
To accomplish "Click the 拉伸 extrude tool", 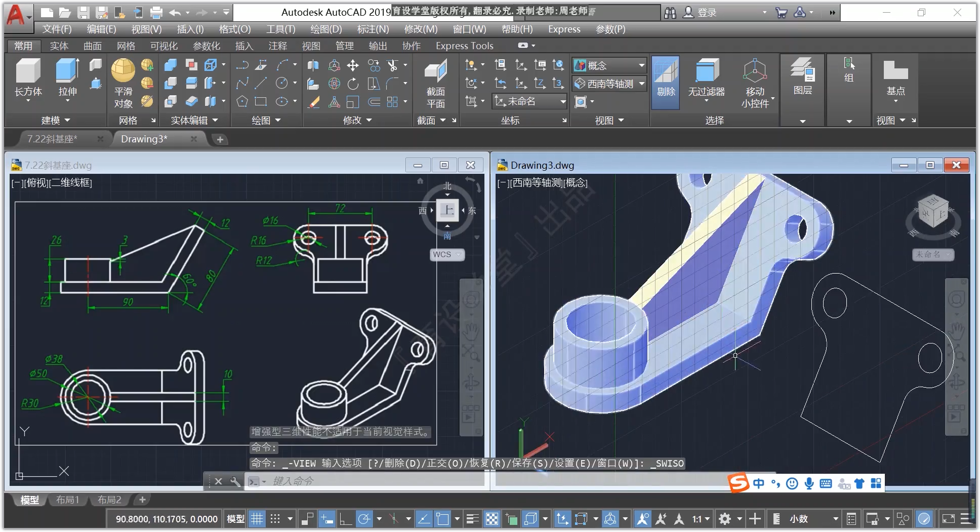I will click(x=67, y=80).
